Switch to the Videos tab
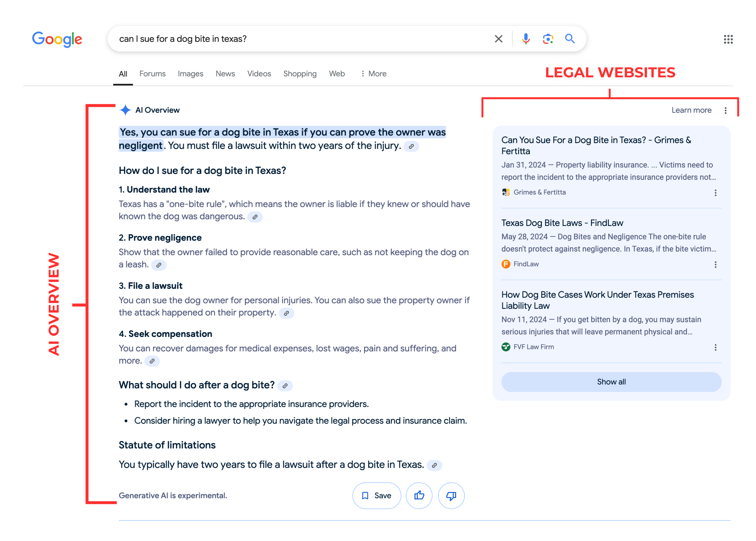The image size is (756, 541). coord(259,73)
